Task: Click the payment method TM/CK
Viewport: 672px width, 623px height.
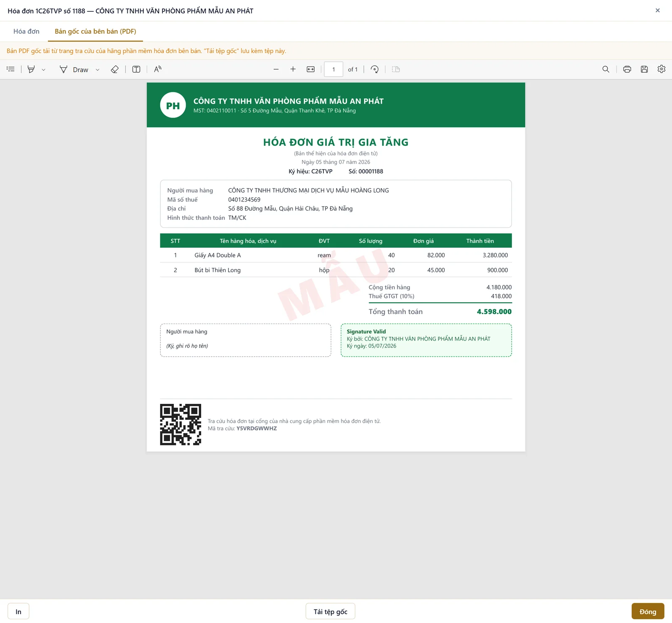Action: (x=237, y=218)
